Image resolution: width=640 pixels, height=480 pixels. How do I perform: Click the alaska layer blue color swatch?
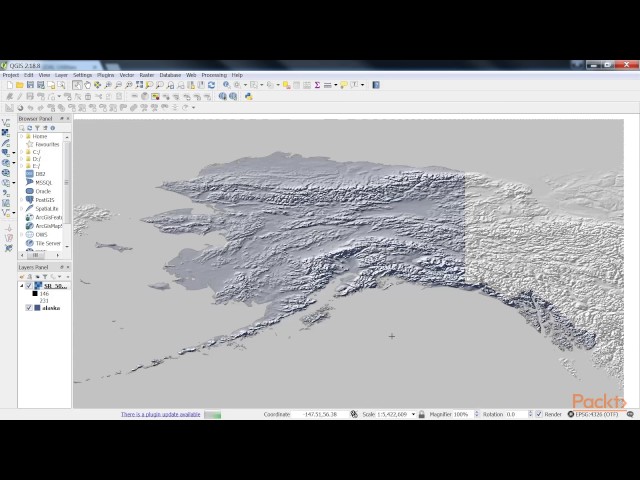(x=38, y=308)
